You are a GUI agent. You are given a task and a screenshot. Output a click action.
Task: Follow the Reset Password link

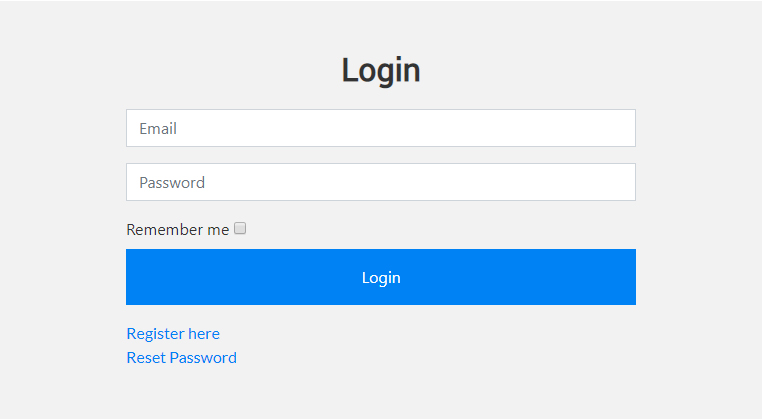[181, 357]
